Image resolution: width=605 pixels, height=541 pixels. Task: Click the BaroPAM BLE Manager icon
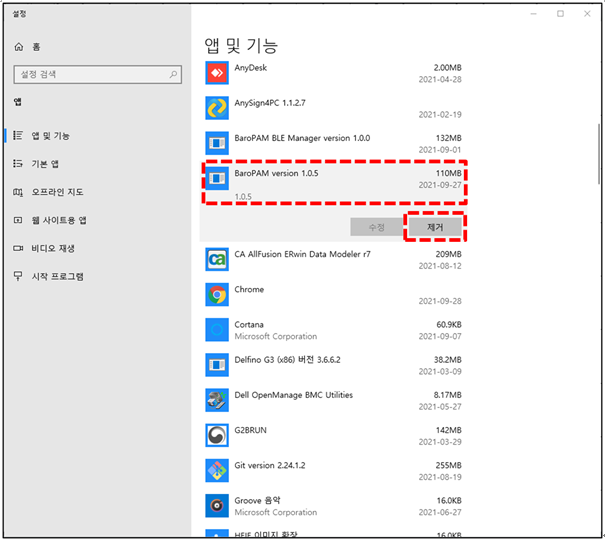(217, 143)
